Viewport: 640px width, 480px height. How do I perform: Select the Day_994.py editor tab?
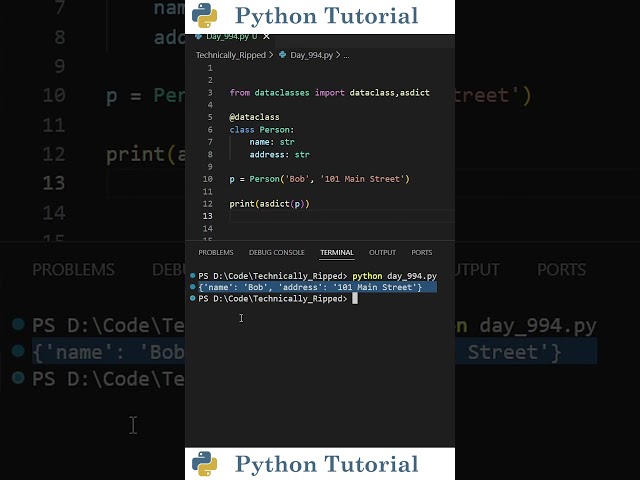pyautogui.click(x=231, y=37)
